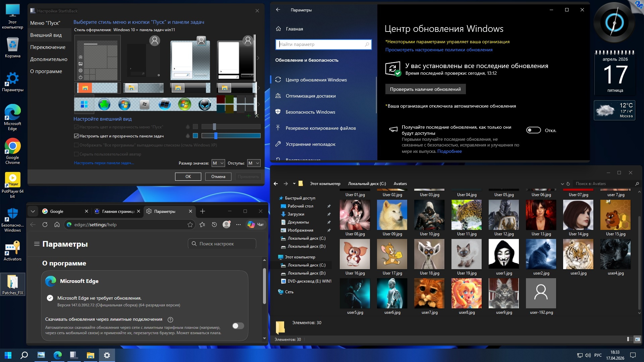This screenshot has width=644, height=362.
Task: Click "Проверить наличие обновлений" button
Action: (x=425, y=89)
